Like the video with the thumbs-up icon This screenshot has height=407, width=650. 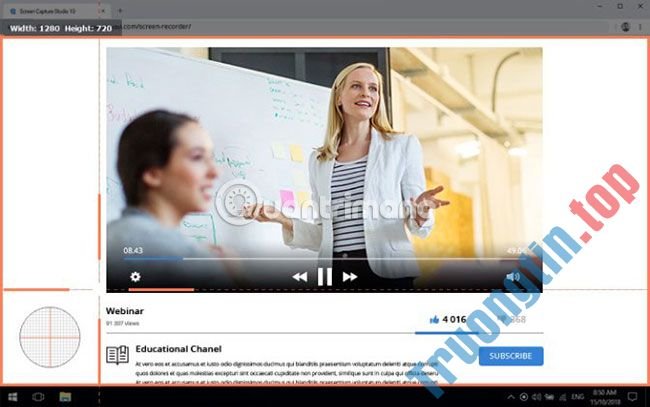coord(434,320)
